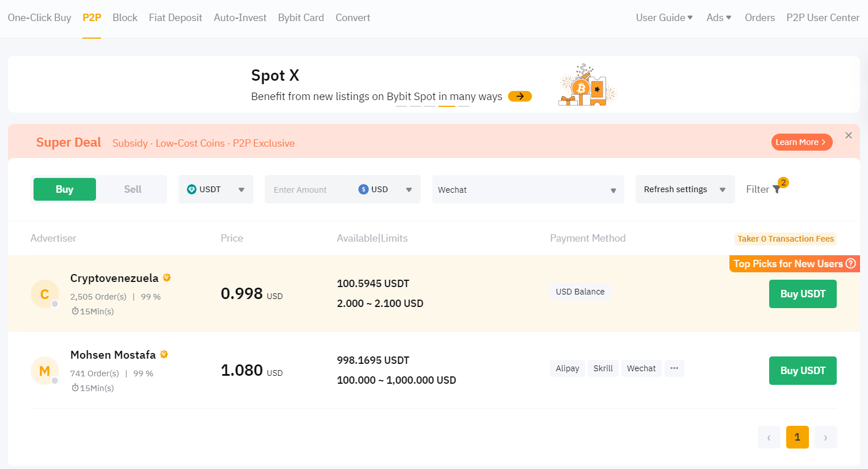Open the USD currency dropdown
This screenshot has width=868, height=469.
point(386,189)
